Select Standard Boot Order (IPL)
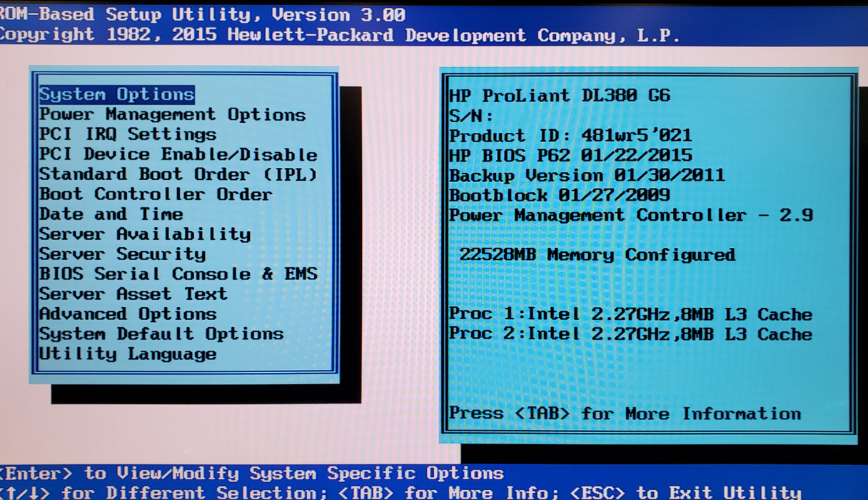The width and height of the screenshot is (868, 500). tap(178, 174)
